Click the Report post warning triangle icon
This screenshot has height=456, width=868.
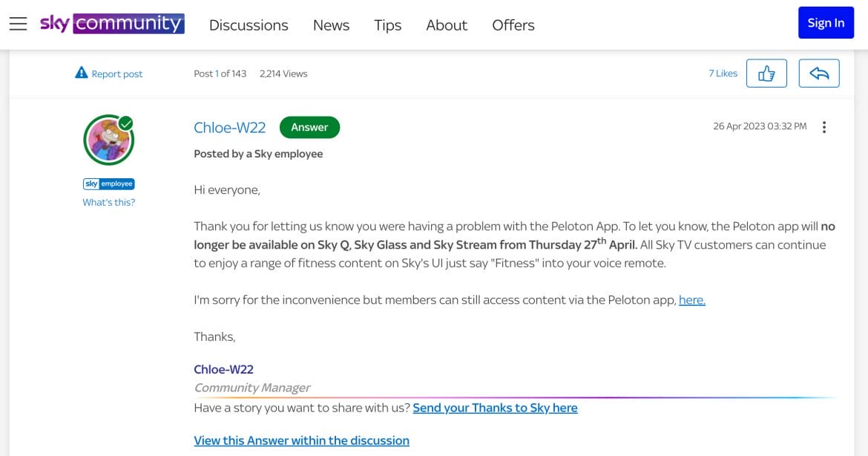(82, 73)
